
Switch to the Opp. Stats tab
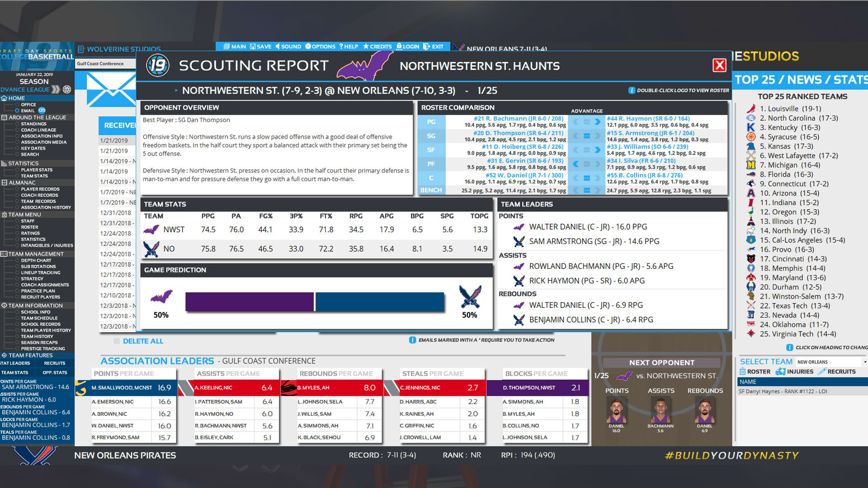tap(54, 373)
